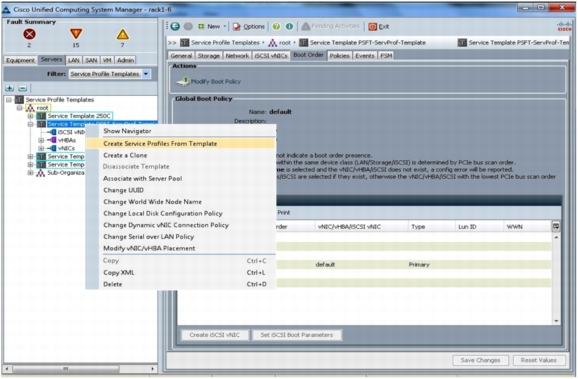Open the Filter dropdown Service Profile Templates

(110, 74)
